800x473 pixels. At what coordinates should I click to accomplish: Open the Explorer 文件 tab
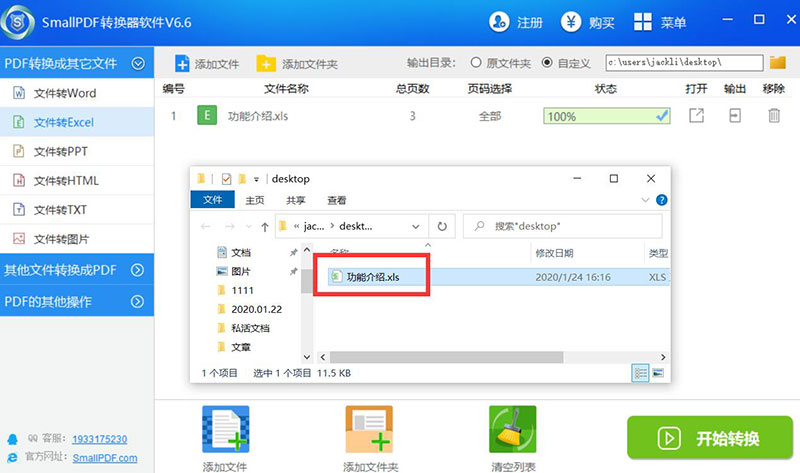[212, 200]
